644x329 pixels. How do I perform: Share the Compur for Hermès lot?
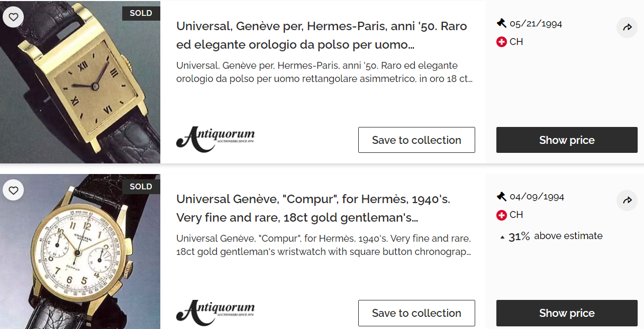tap(627, 200)
